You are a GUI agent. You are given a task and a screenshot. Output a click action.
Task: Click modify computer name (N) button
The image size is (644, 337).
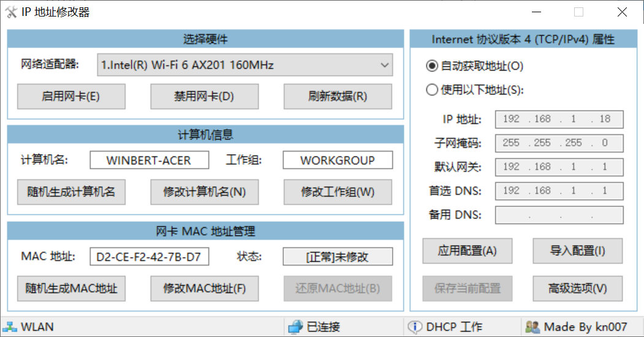tap(204, 192)
